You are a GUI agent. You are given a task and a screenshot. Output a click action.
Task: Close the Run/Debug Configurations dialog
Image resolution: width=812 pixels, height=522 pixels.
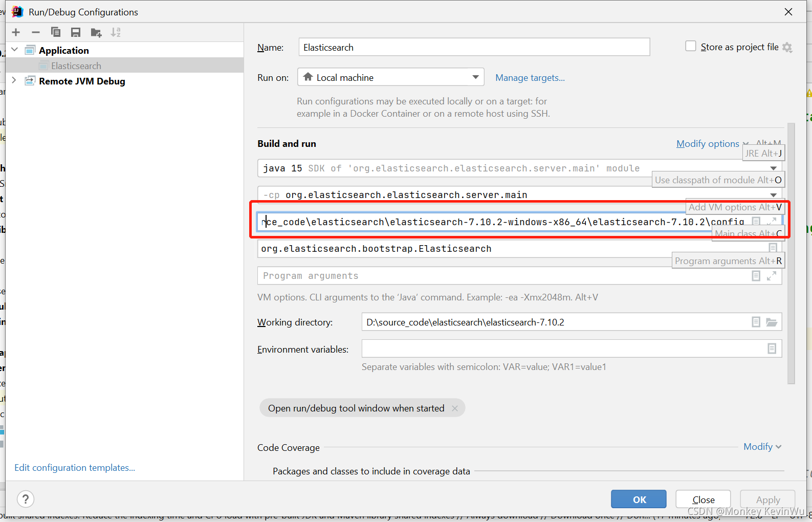(x=788, y=12)
